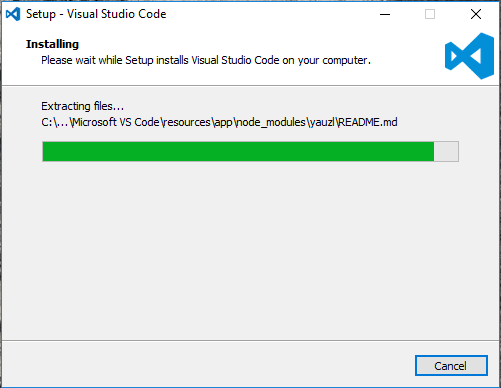The width and height of the screenshot is (501, 388).
Task: Close the Setup window with X
Action: point(476,14)
